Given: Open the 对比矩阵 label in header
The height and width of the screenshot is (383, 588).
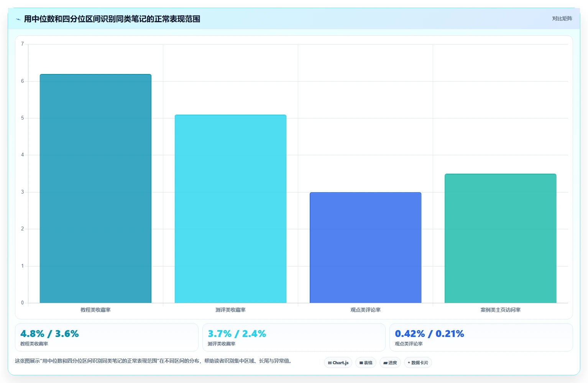Looking at the screenshot, I should point(562,18).
